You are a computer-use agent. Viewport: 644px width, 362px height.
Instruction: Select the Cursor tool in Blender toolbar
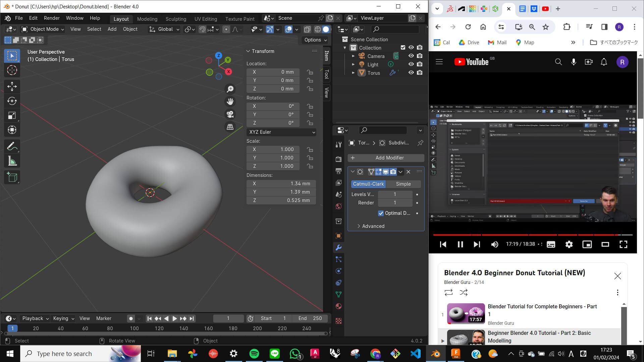point(12,70)
